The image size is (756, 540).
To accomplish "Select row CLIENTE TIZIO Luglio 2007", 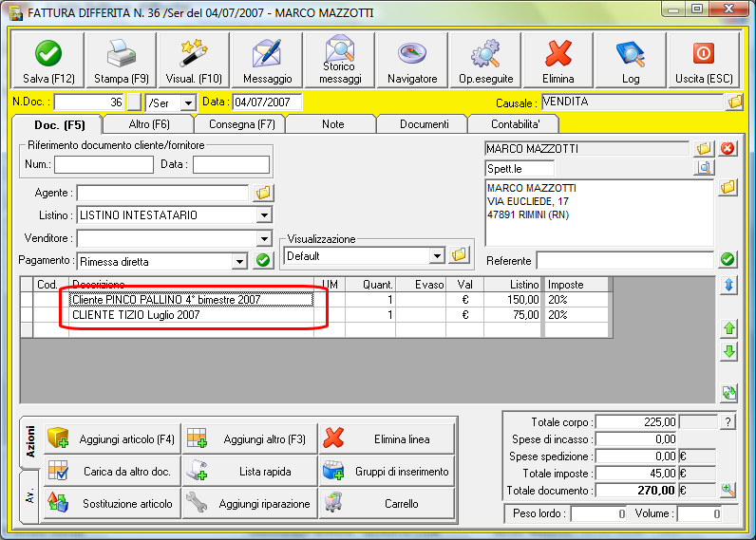I will click(191, 315).
